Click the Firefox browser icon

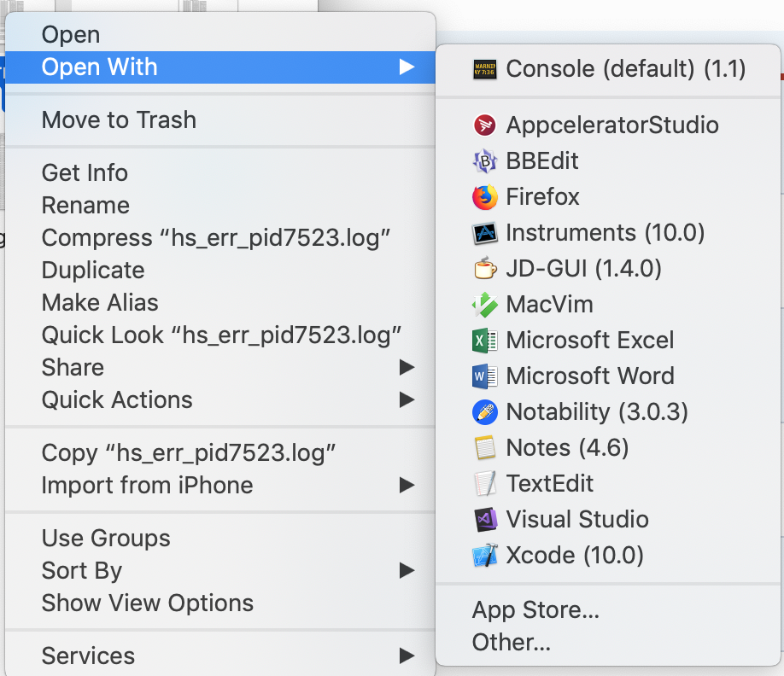(x=484, y=197)
